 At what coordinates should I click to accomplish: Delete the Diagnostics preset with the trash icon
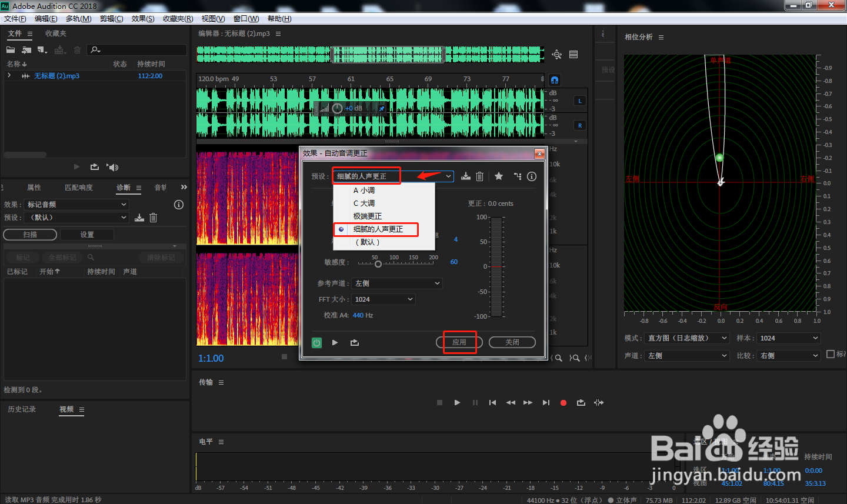pos(153,218)
